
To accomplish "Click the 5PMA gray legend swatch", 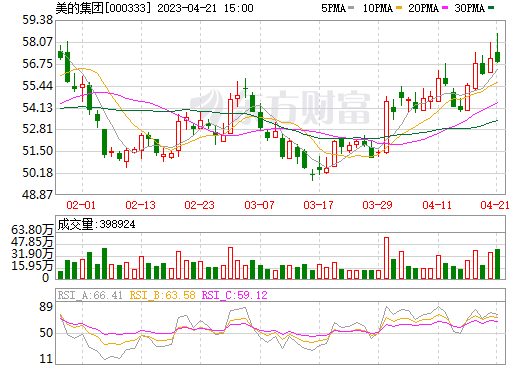I will 351,8.
